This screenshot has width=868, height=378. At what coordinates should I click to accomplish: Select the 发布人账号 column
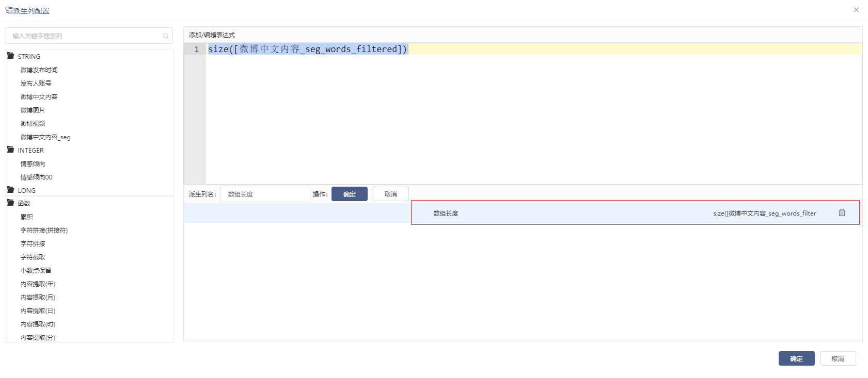[x=36, y=83]
